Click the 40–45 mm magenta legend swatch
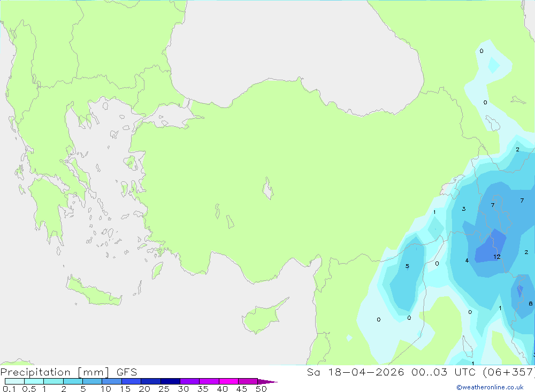 tap(228, 381)
